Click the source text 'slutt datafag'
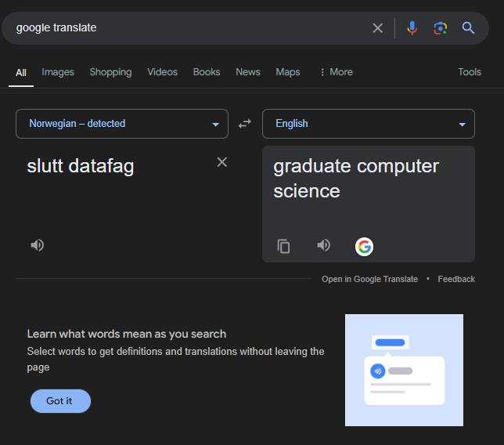 click(x=81, y=166)
